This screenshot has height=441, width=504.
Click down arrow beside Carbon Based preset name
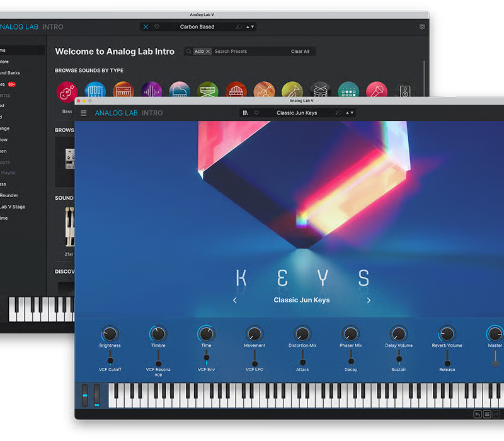253,26
